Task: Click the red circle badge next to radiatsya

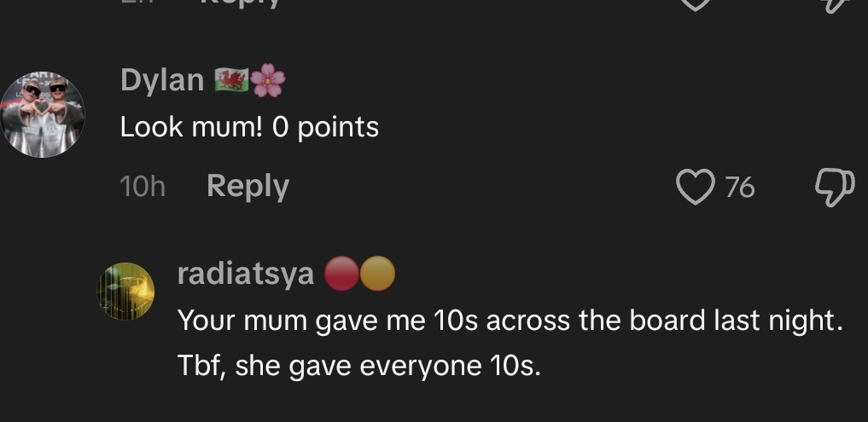Action: point(342,275)
